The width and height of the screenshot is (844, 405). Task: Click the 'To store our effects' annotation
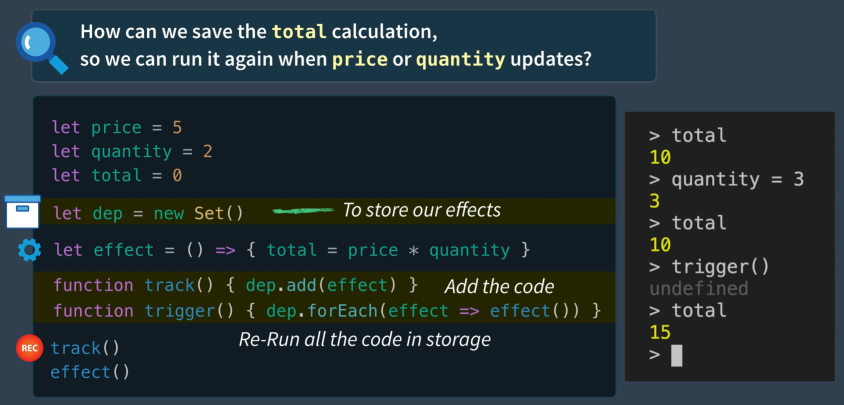(x=421, y=210)
